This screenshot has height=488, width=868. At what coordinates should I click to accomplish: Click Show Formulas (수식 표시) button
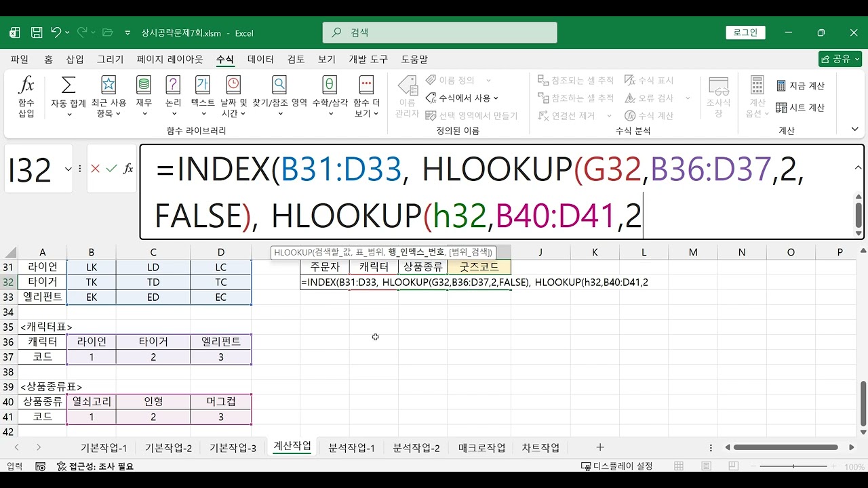(649, 80)
